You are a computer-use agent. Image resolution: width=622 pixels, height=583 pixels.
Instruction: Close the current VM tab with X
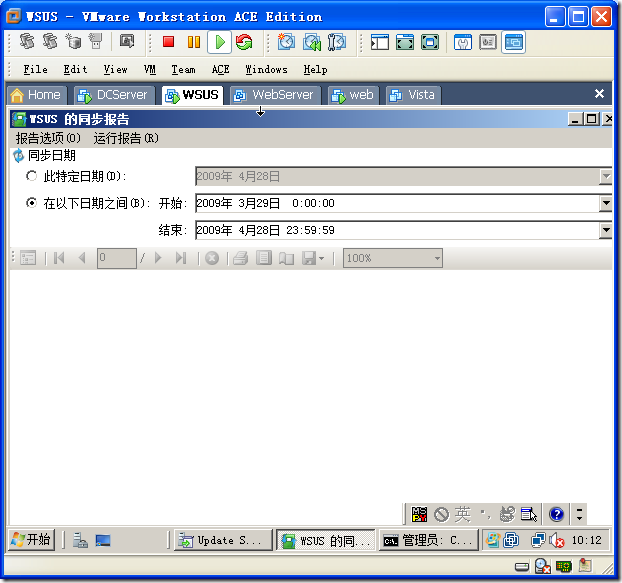[x=599, y=94]
